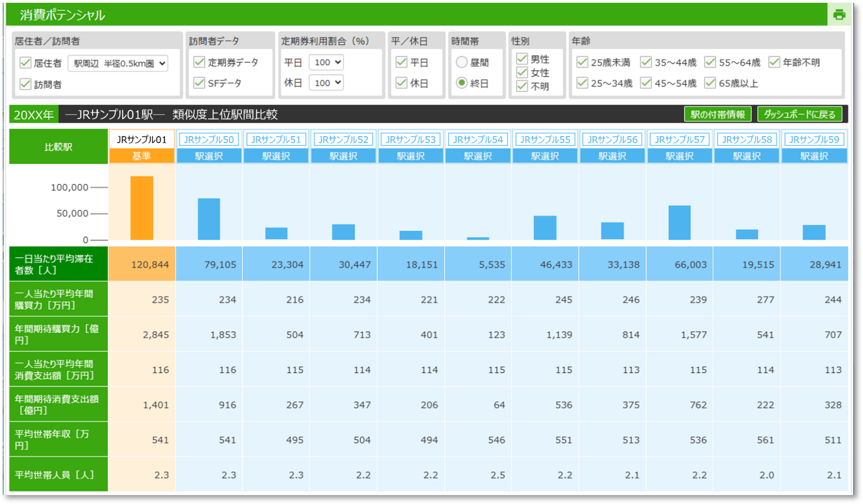The image size is (863, 504).
Task: Click the 120,844 value cell
Action: pos(142,264)
